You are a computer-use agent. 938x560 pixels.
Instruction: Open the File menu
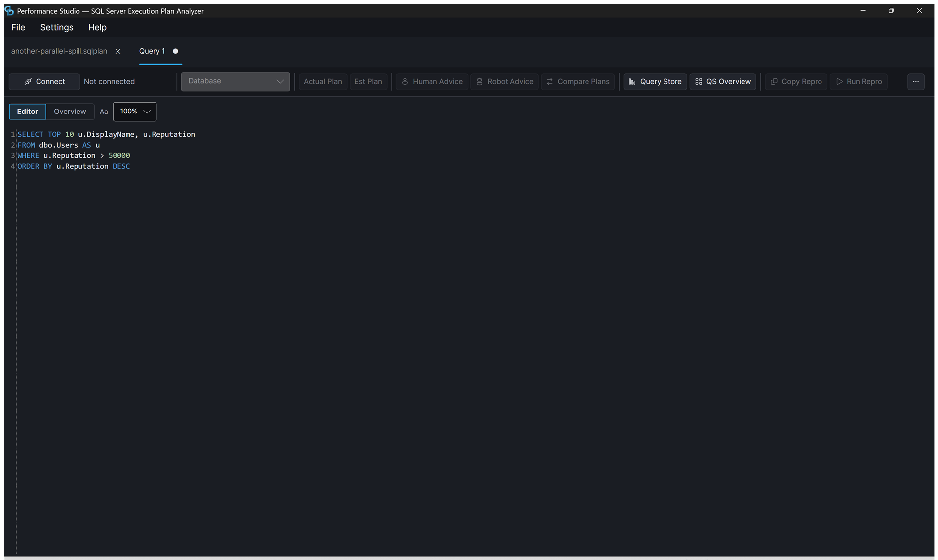(18, 27)
